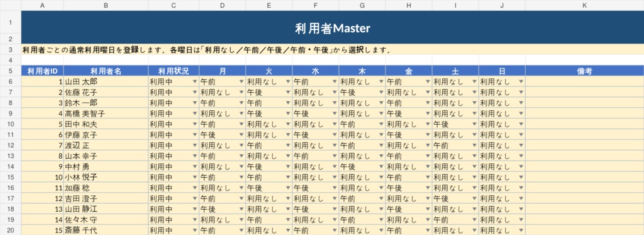Select row 20 header
The image size is (644, 235).
(x=10, y=231)
